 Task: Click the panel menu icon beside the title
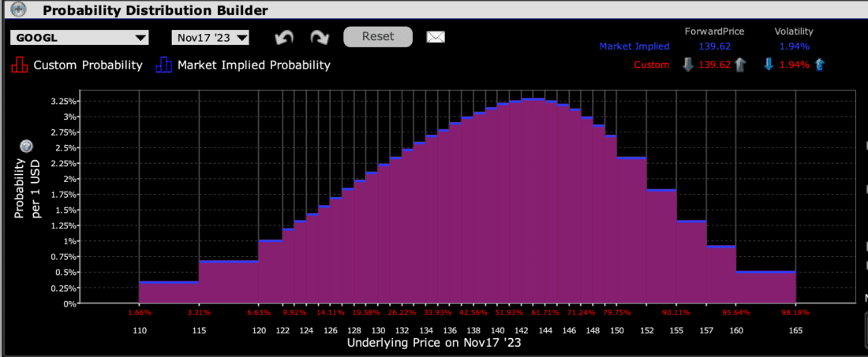pyautogui.click(x=19, y=10)
